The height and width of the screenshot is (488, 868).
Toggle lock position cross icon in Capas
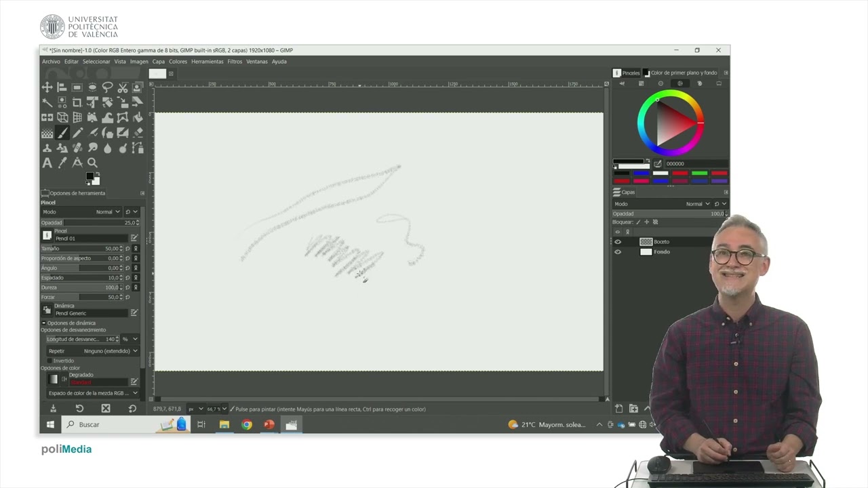(647, 222)
